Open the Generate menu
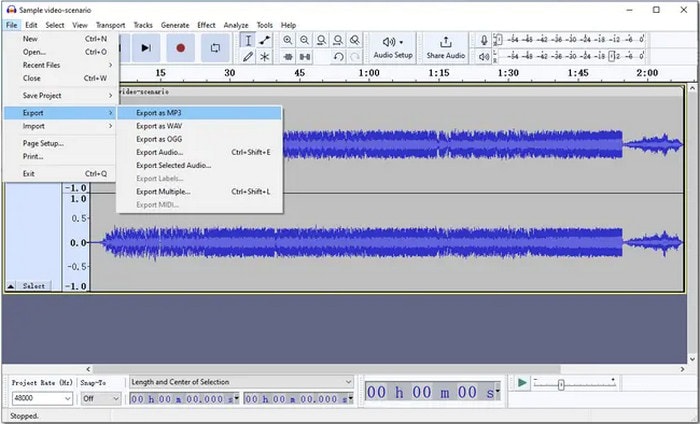 (x=175, y=25)
